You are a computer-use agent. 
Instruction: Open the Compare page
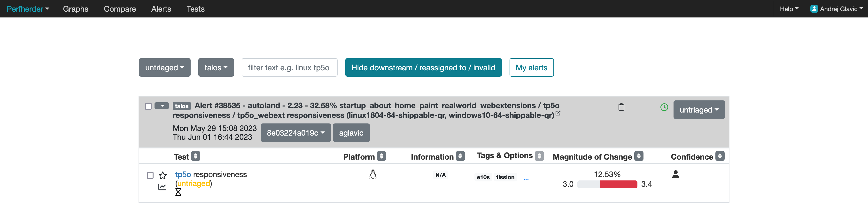(120, 9)
